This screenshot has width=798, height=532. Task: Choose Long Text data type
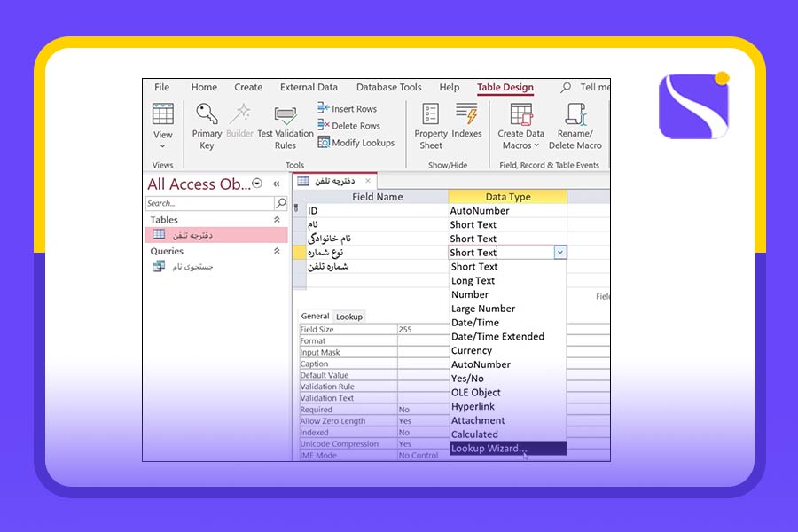tap(508, 280)
